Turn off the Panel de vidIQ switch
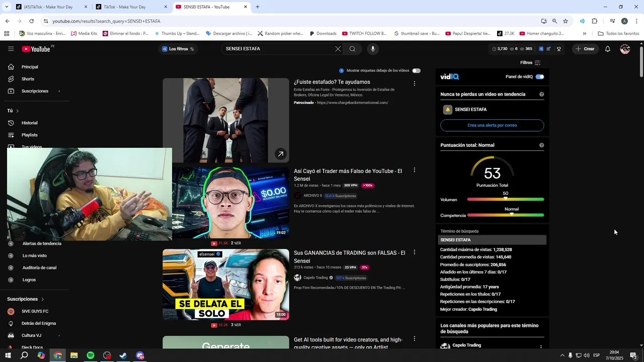The height and width of the screenshot is (362, 644). click(x=540, y=77)
